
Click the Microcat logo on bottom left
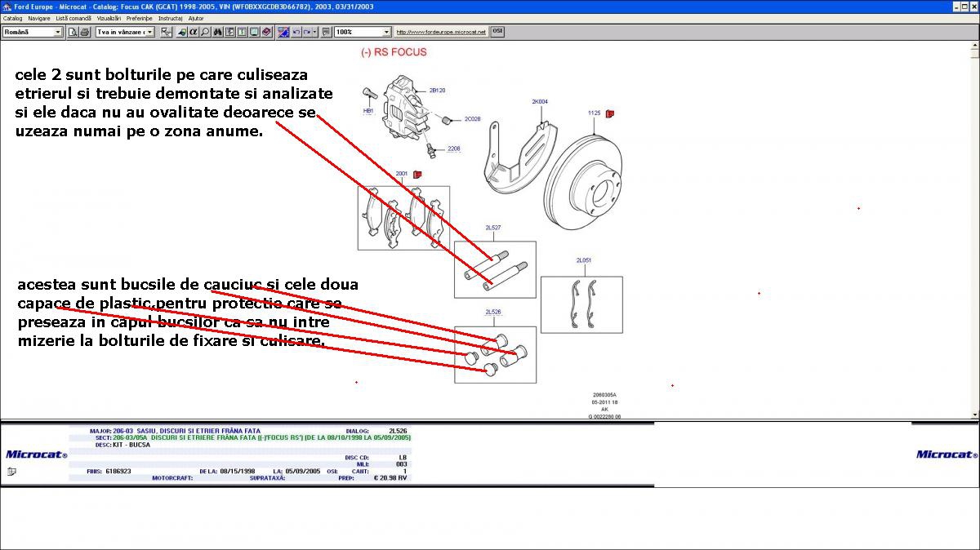click(37, 455)
